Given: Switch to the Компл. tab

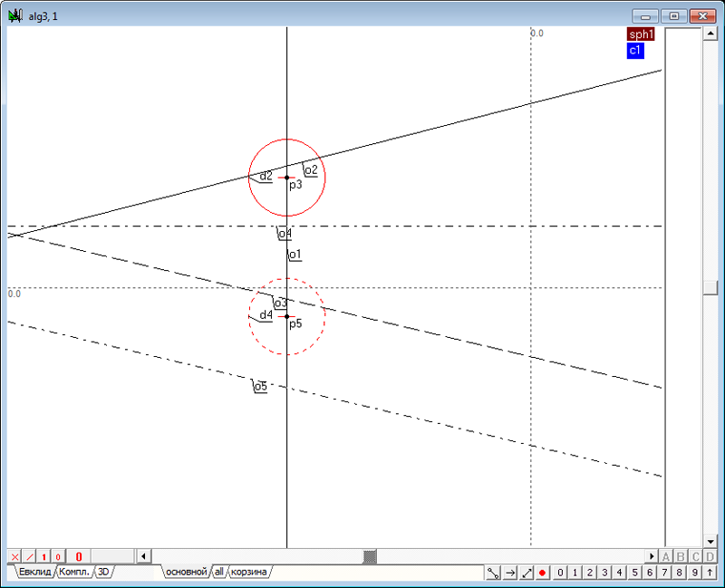Looking at the screenshot, I should click(74, 572).
